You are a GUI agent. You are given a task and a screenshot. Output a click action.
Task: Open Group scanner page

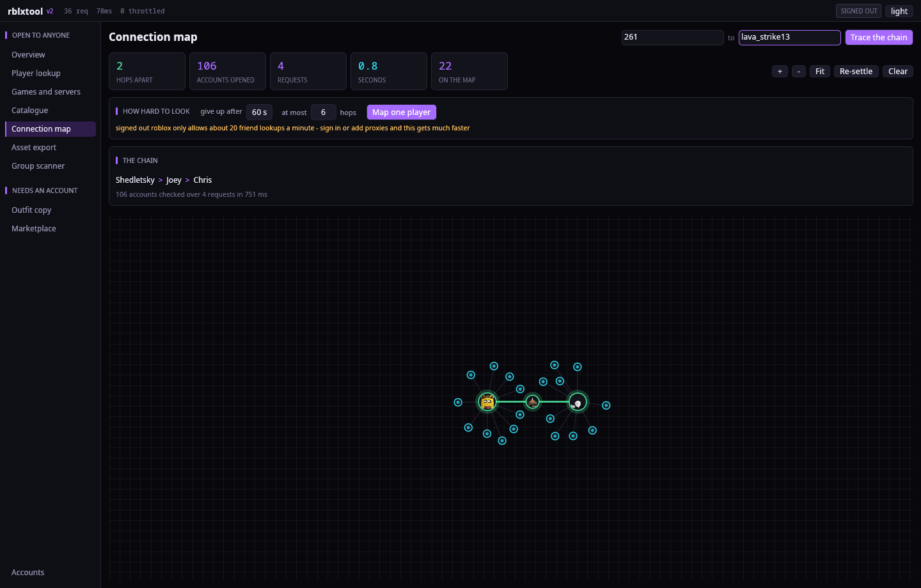51,166
